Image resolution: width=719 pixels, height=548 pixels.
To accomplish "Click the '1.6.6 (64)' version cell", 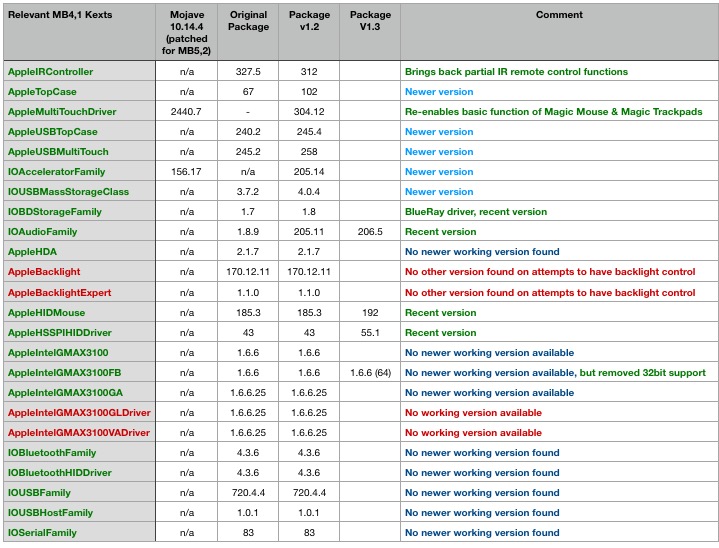I will pyautogui.click(x=371, y=373).
